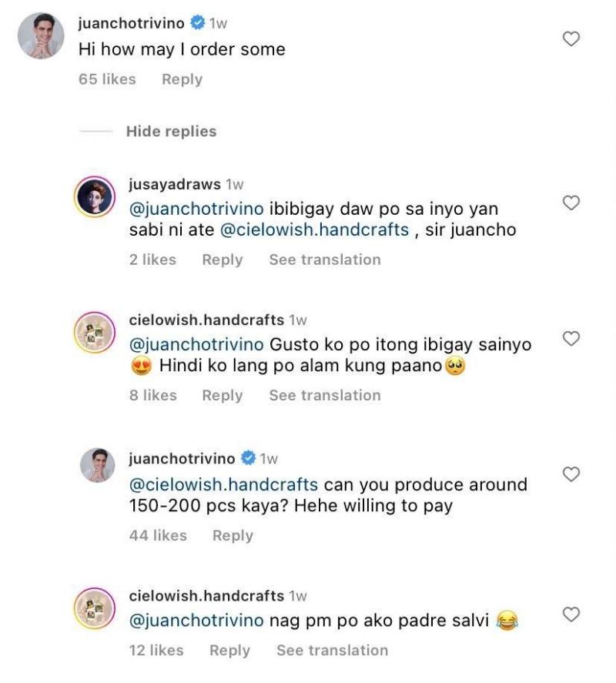Open cielowish.handcrafts avatar on last reply

tap(95, 611)
